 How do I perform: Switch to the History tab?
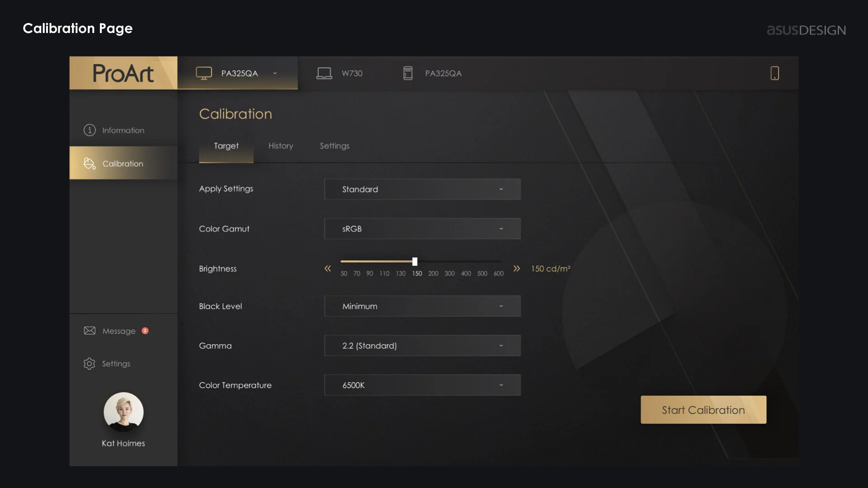(x=281, y=146)
